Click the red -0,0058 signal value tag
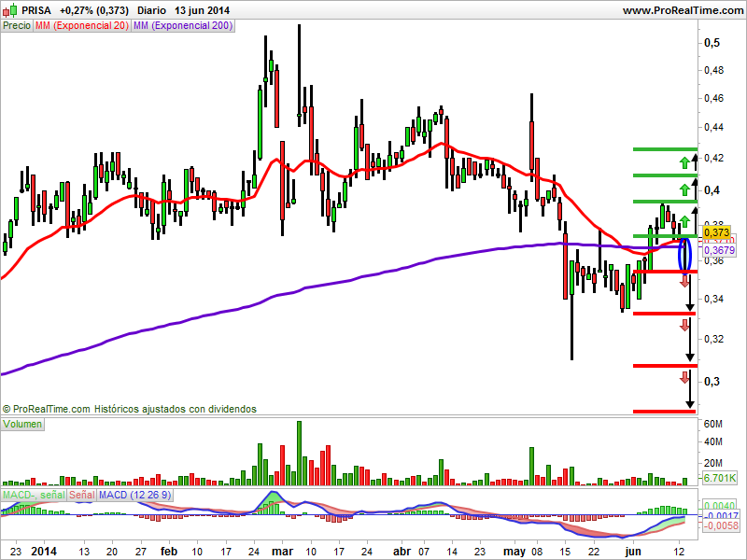The width and height of the screenshot is (747, 560). click(720, 525)
